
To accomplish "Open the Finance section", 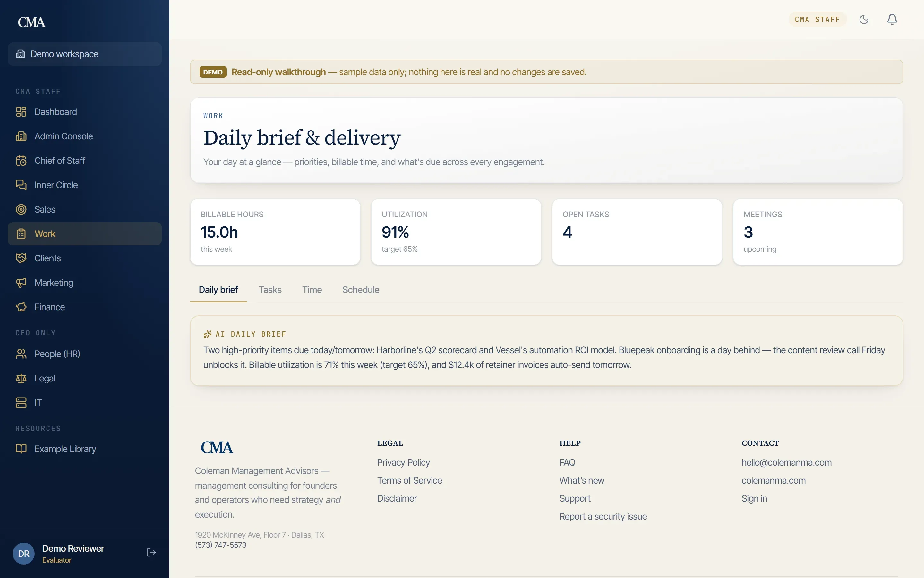I will pos(84,307).
